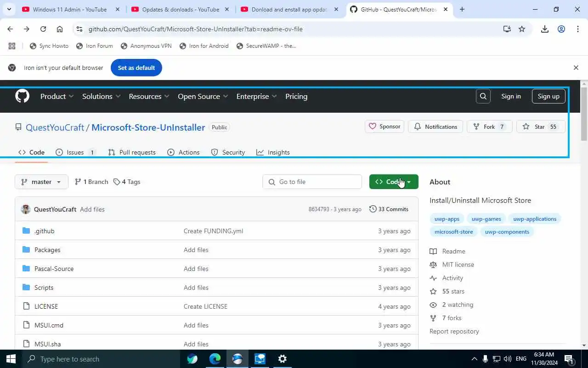
Task: Expand the Solutions menu
Action: (x=101, y=96)
